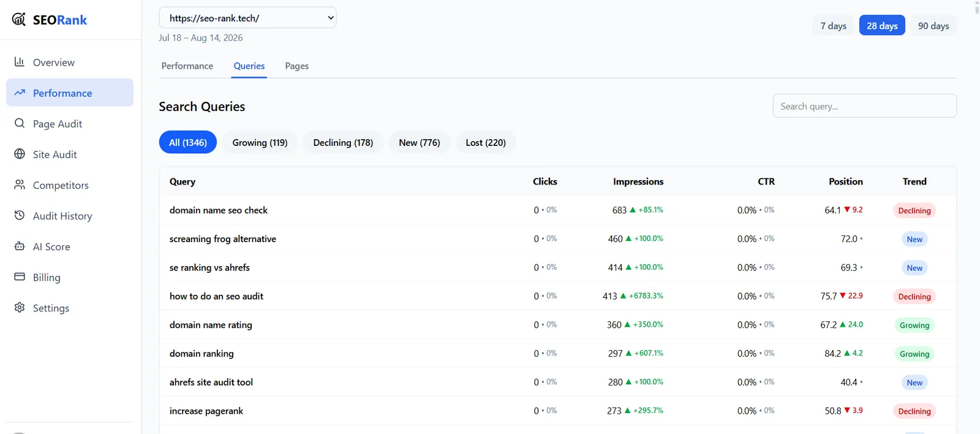Open the Overview sidebar item
Image resolution: width=980 pixels, height=434 pixels.
pyautogui.click(x=70, y=62)
